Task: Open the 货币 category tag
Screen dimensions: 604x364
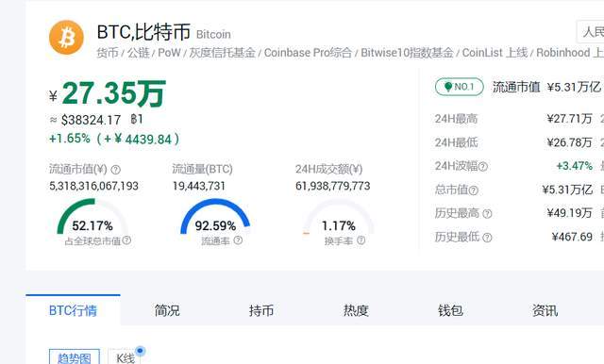Action: [108, 53]
